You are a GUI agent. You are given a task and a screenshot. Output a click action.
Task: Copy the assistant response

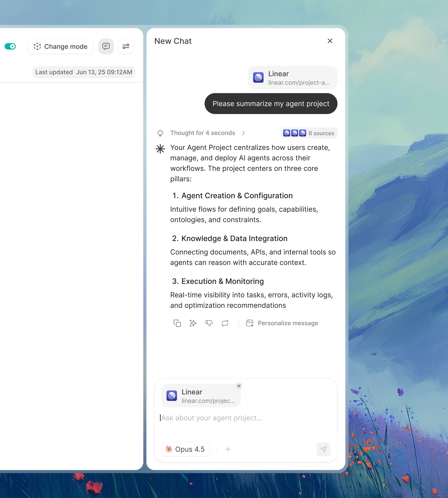tap(177, 323)
